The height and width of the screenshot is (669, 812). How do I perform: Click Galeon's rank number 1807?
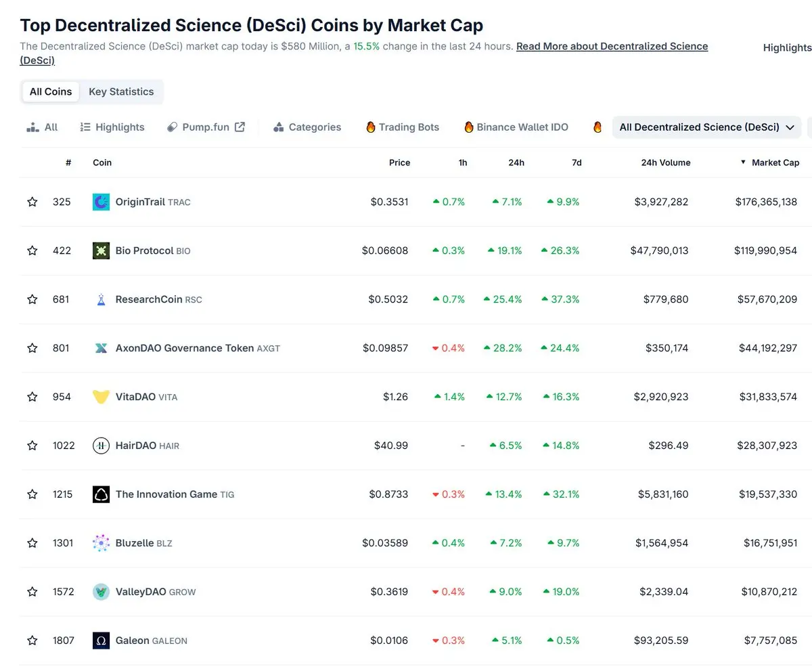(x=64, y=641)
